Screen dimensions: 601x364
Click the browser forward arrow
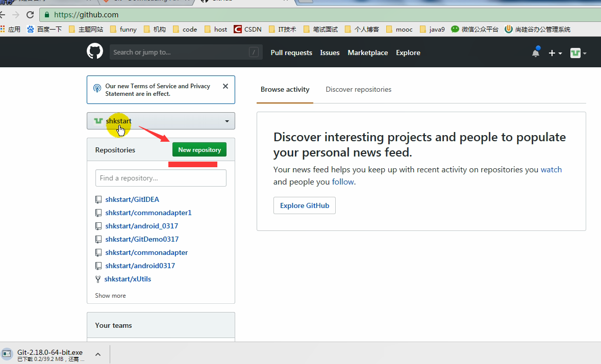point(16,15)
